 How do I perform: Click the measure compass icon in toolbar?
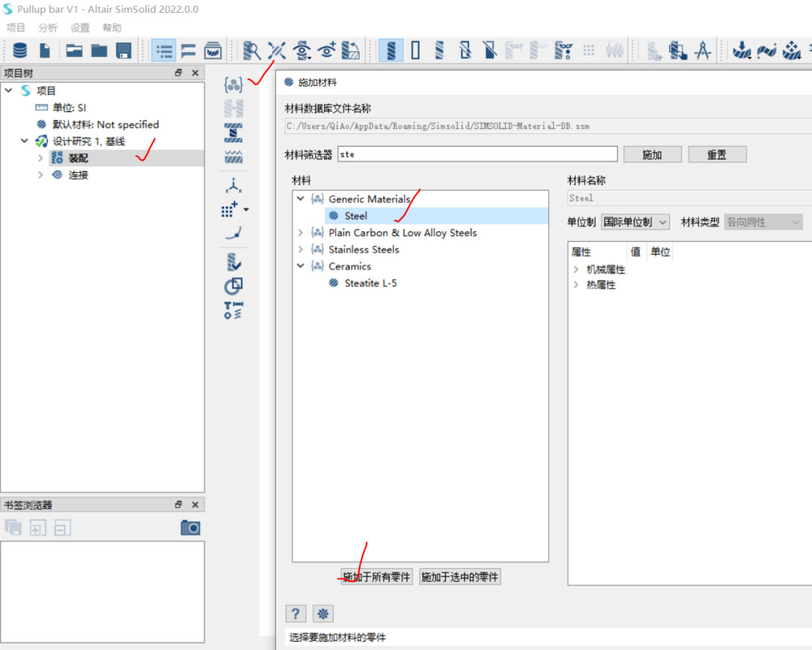pyautogui.click(x=702, y=50)
